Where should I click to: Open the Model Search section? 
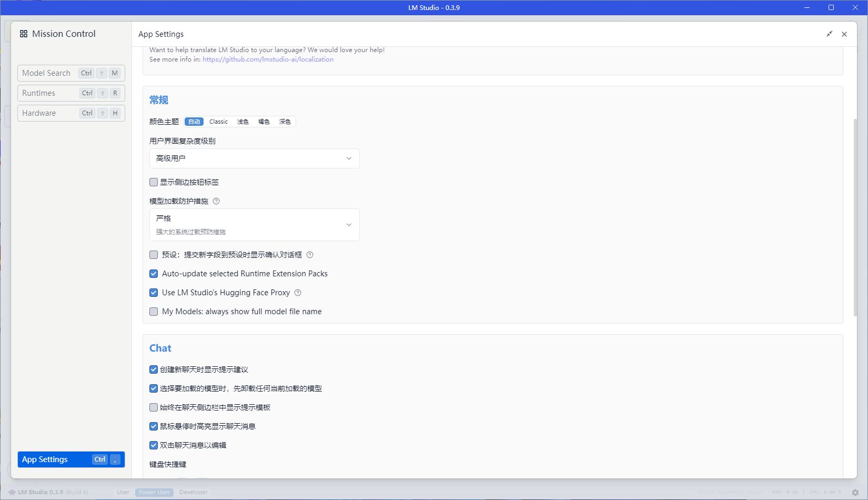[x=71, y=73]
